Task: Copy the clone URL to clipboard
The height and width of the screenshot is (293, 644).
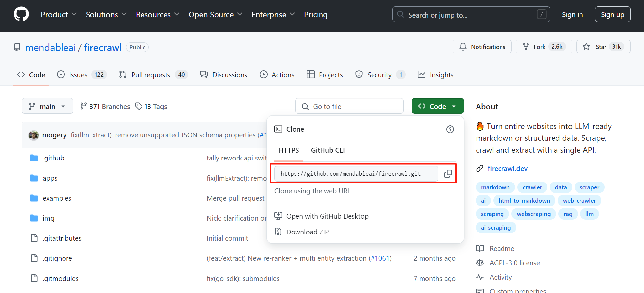Action: (448, 174)
